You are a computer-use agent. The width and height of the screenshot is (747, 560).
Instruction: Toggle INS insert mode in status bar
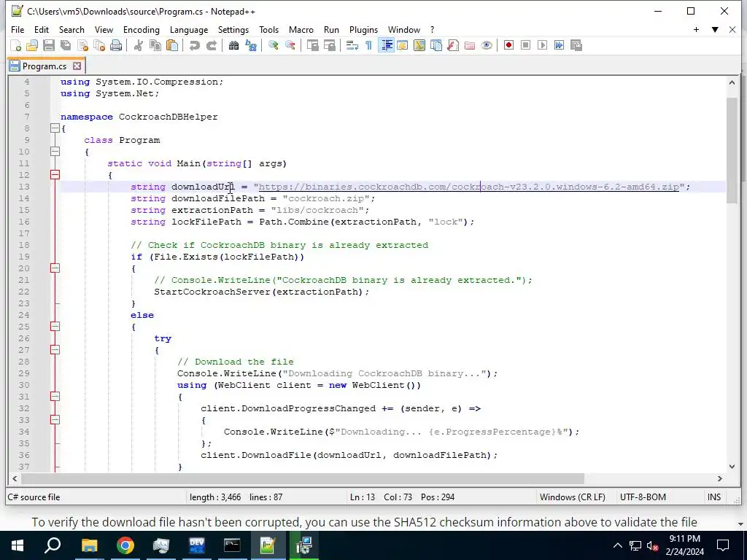click(x=714, y=497)
